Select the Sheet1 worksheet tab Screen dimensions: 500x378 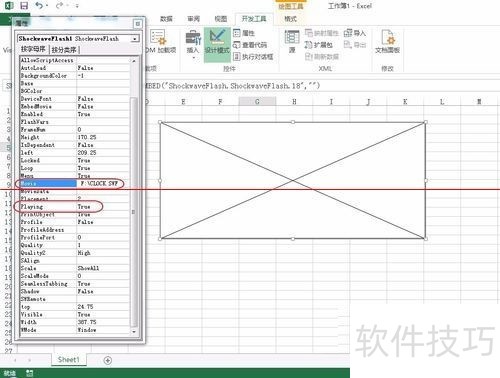click(x=69, y=359)
